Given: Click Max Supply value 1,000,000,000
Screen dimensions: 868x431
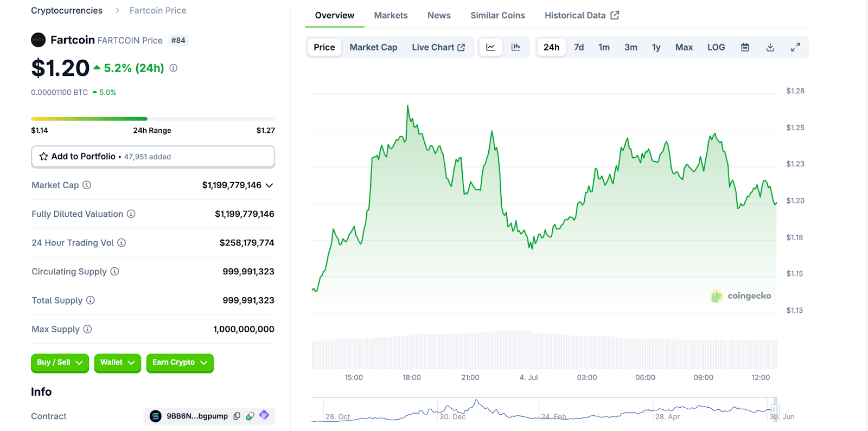Looking at the screenshot, I should pyautogui.click(x=244, y=329).
